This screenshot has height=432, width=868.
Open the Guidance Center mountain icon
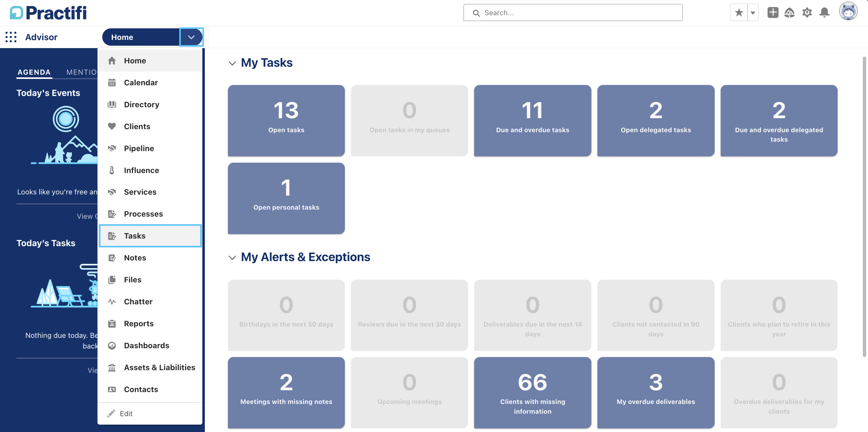790,12
